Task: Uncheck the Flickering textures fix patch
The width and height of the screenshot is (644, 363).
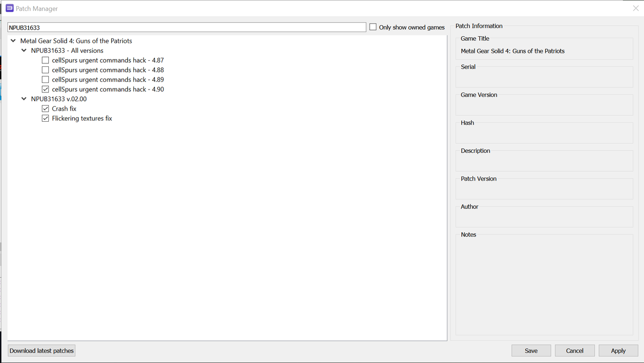Action: pyautogui.click(x=45, y=118)
